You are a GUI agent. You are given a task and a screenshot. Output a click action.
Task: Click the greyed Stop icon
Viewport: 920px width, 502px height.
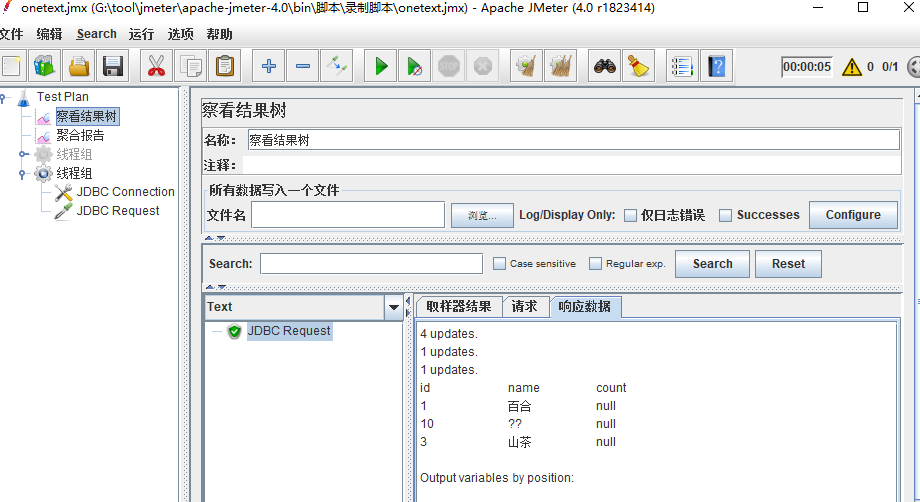tap(449, 66)
